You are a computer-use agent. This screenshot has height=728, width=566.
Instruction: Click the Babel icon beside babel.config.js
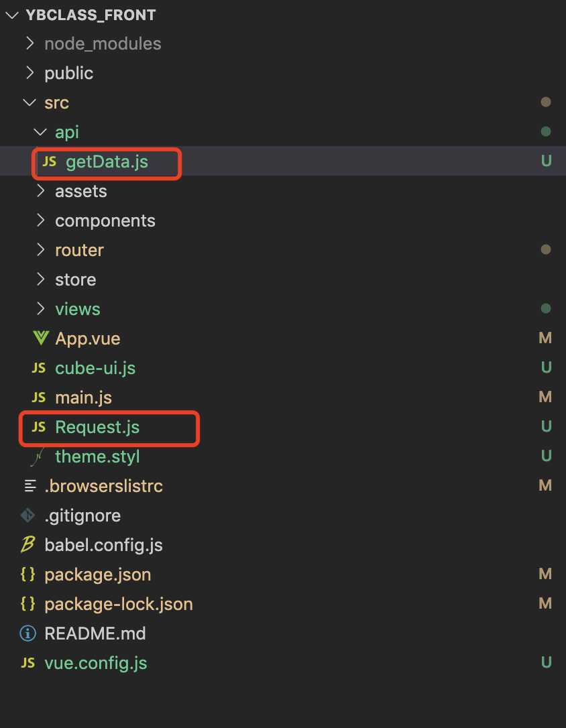point(28,544)
